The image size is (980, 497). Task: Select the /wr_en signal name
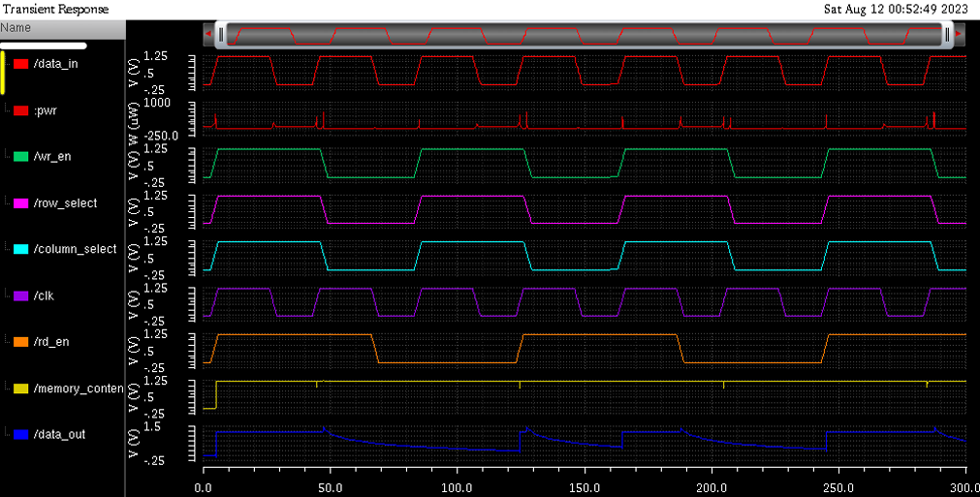click(x=52, y=157)
